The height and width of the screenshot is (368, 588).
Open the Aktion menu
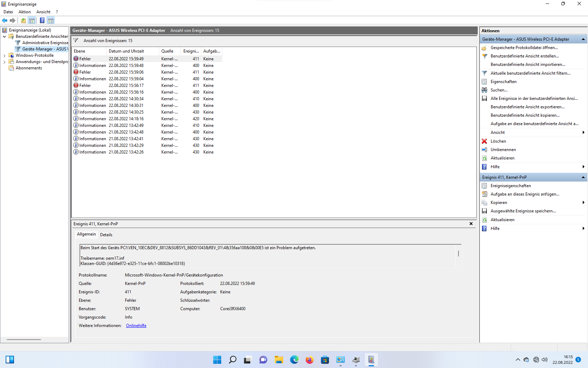(x=24, y=12)
